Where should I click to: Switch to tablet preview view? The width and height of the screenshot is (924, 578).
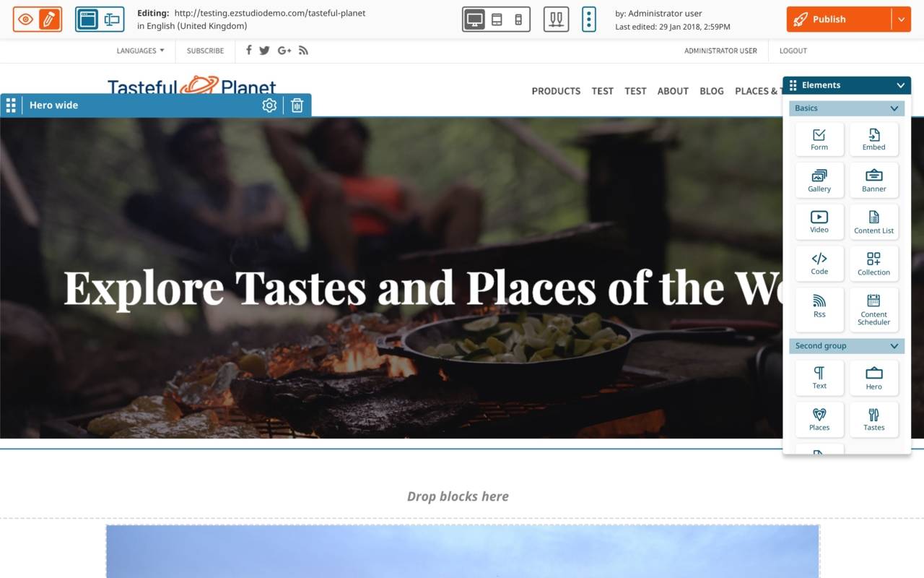pyautogui.click(x=497, y=20)
